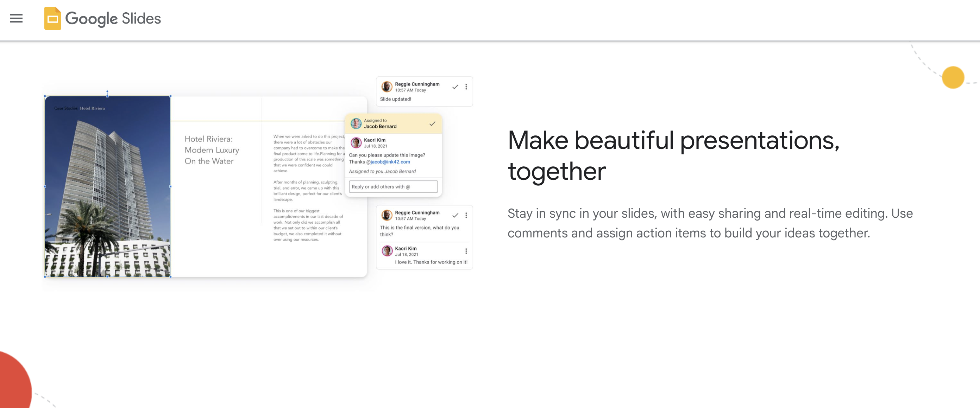Image resolution: width=980 pixels, height=408 pixels.
Task: Click the Google Slides logo icon
Action: [52, 18]
